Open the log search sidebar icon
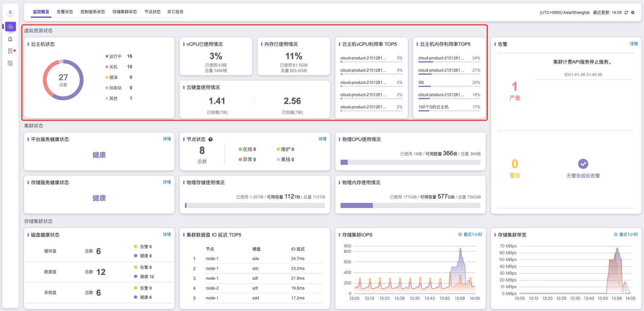 (x=10, y=51)
